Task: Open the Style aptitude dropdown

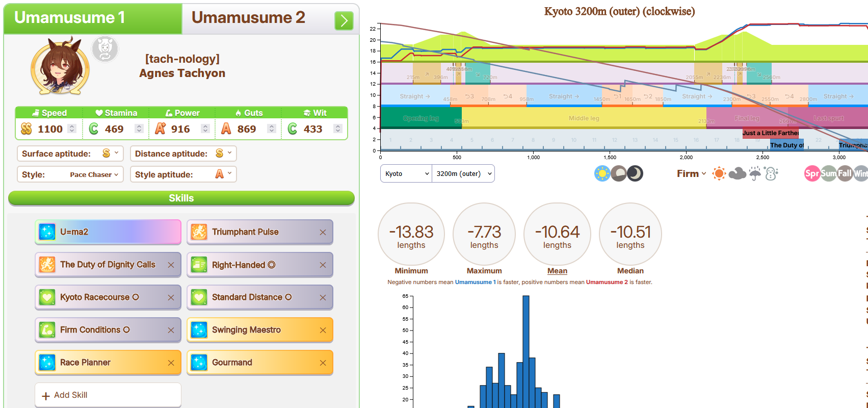Action: [183, 174]
